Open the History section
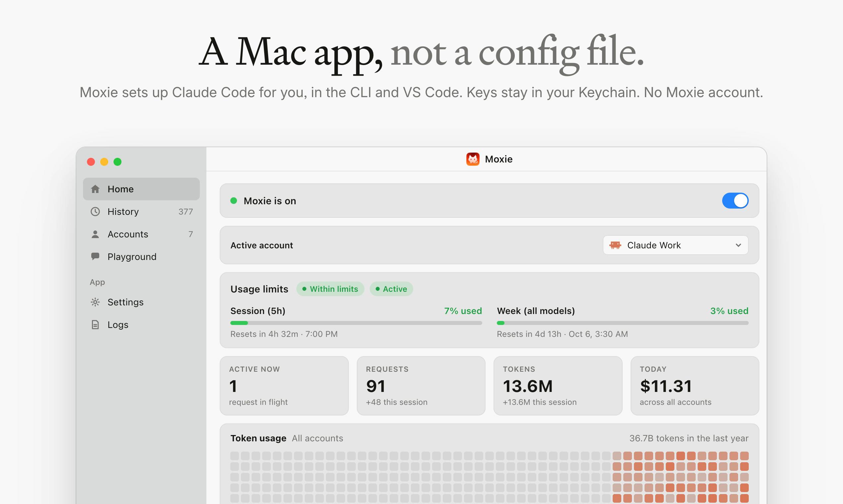Viewport: 843px width, 504px height. pyautogui.click(x=141, y=212)
